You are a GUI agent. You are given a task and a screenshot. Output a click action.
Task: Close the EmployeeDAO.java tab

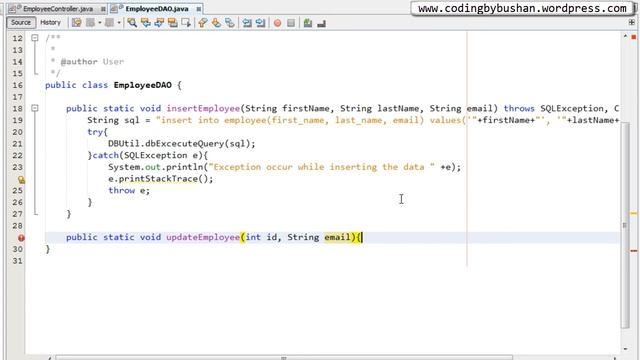point(198,9)
